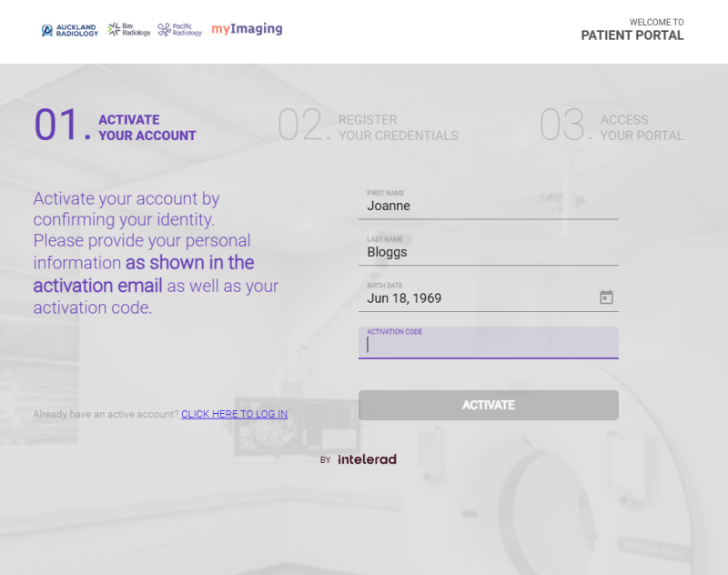Click the myImaging logo
Image resolution: width=728 pixels, height=575 pixels.
pyautogui.click(x=247, y=29)
